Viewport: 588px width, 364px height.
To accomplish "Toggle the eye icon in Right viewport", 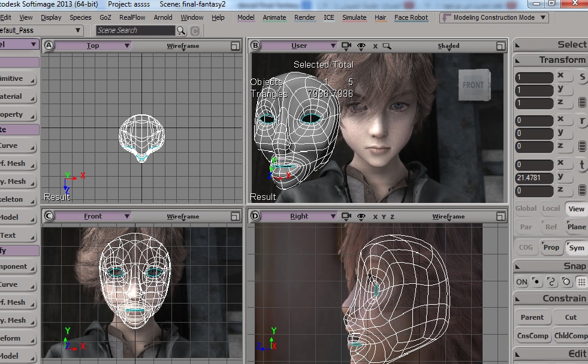I will [361, 217].
